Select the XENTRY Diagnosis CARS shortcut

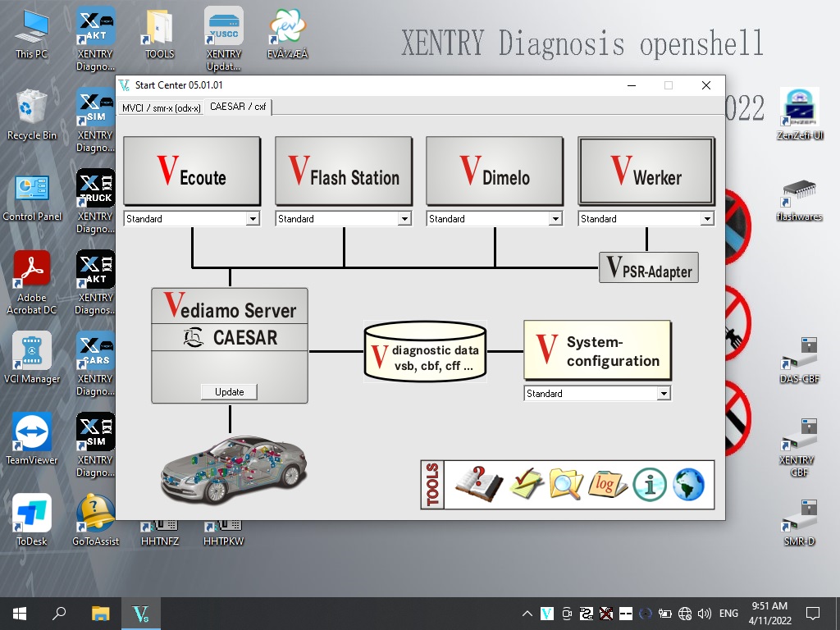95,364
